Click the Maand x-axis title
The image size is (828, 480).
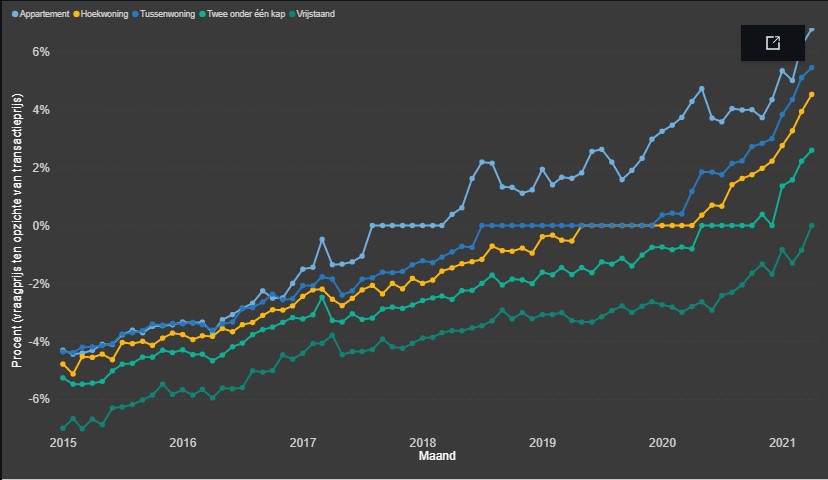click(x=439, y=457)
